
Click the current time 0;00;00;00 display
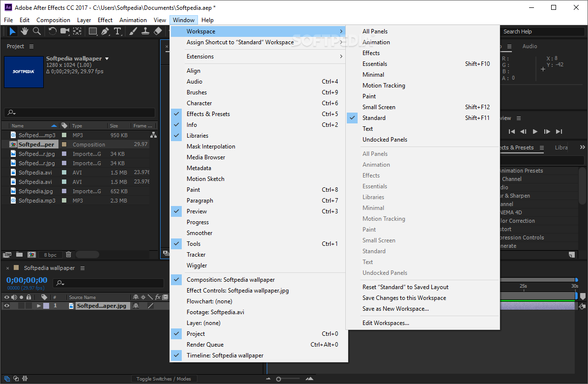click(x=27, y=280)
